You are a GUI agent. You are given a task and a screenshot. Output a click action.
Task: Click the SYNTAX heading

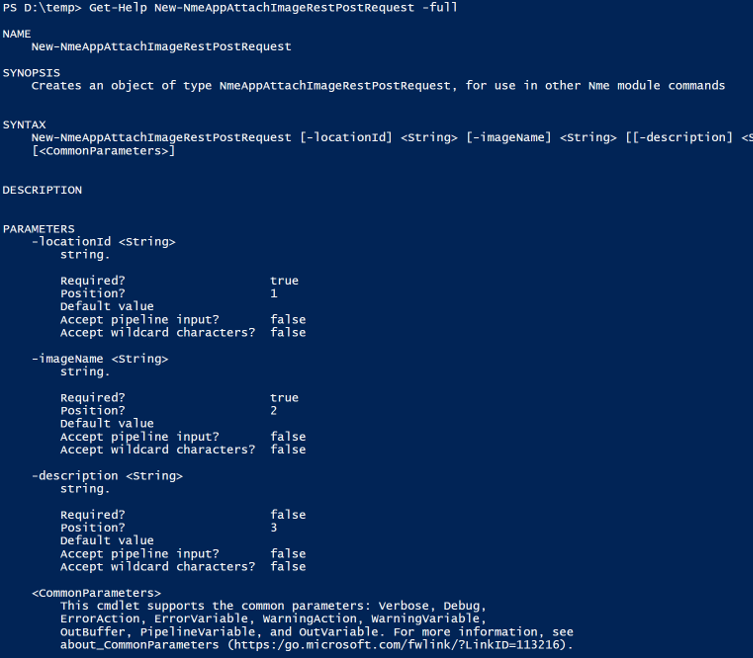click(24, 125)
